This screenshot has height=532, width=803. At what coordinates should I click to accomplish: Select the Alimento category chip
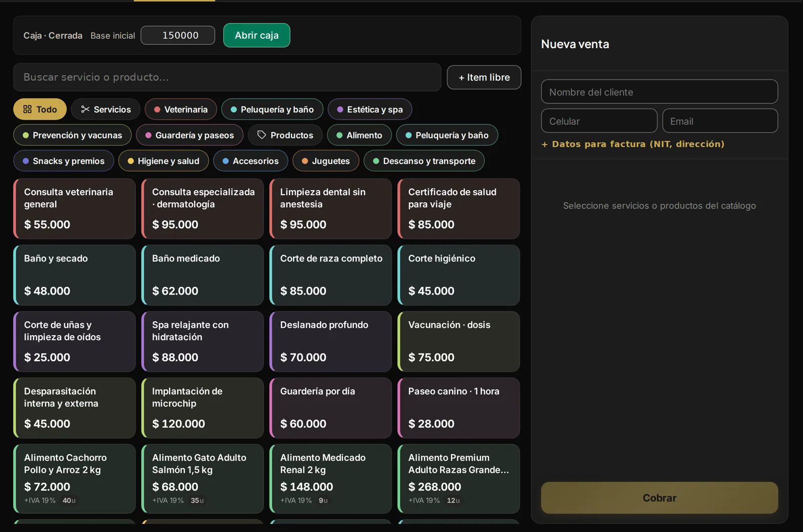(359, 135)
